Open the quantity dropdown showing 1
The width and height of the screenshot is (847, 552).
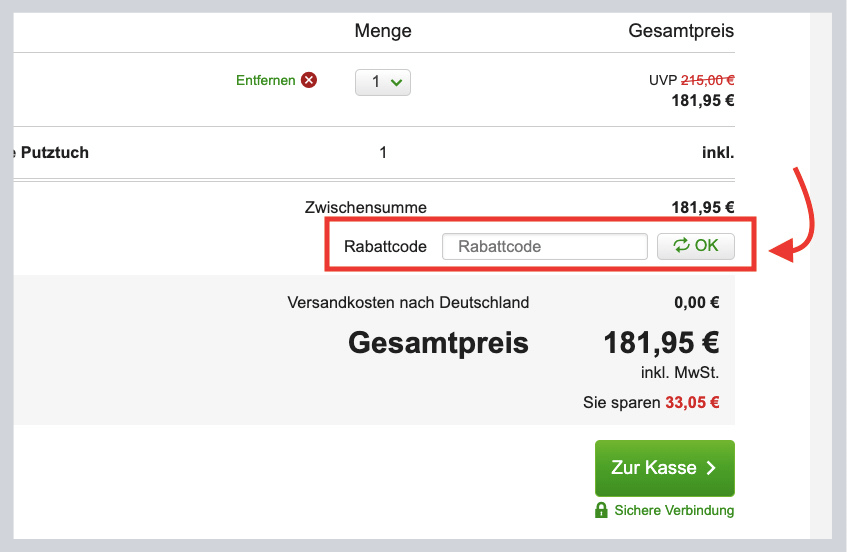click(x=383, y=82)
